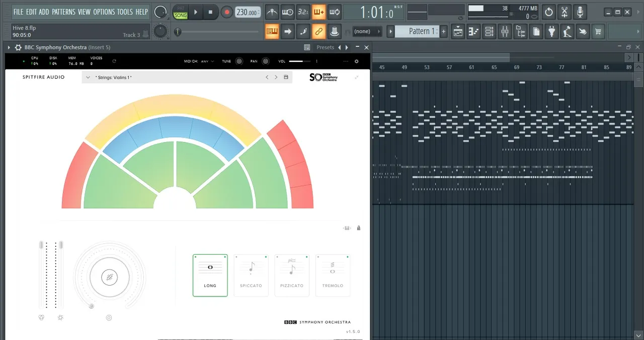Screen dimensions: 644x340
Task: Open the tempo tapper icon
Action: (568, 31)
